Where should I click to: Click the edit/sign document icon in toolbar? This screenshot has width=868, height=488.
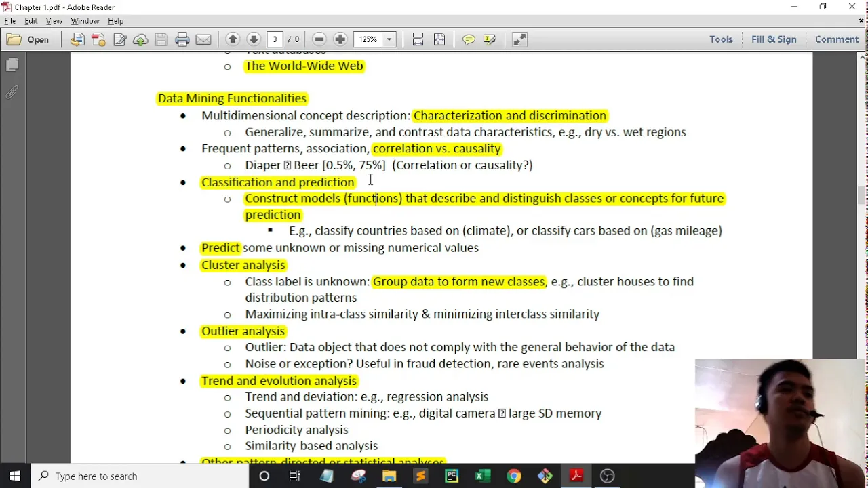coord(119,39)
